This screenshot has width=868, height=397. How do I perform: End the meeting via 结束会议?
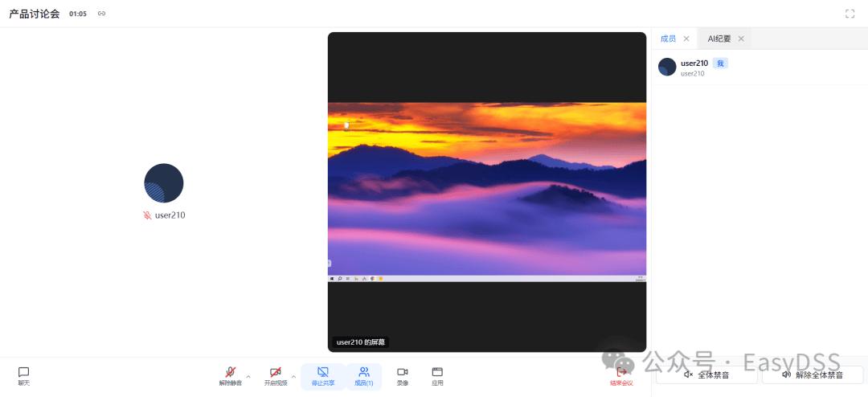point(621,377)
